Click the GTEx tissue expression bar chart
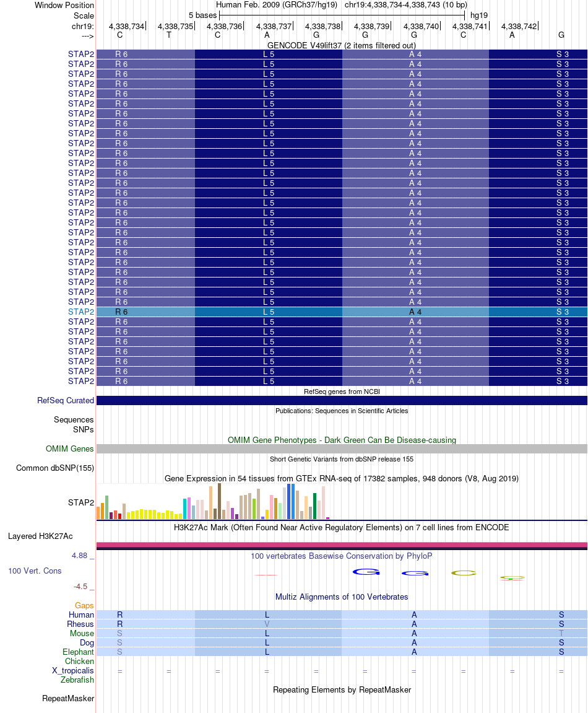The height and width of the screenshot is (713, 588). [213, 501]
